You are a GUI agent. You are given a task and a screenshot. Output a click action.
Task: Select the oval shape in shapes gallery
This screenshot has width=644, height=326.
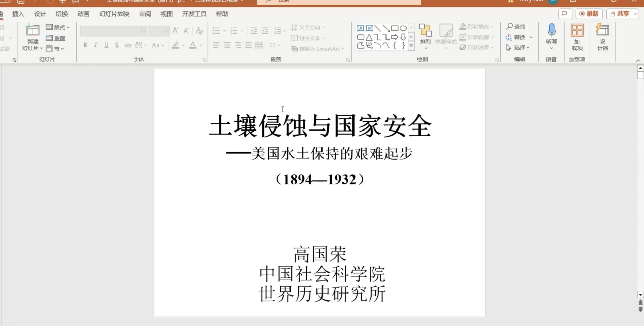coord(403,28)
